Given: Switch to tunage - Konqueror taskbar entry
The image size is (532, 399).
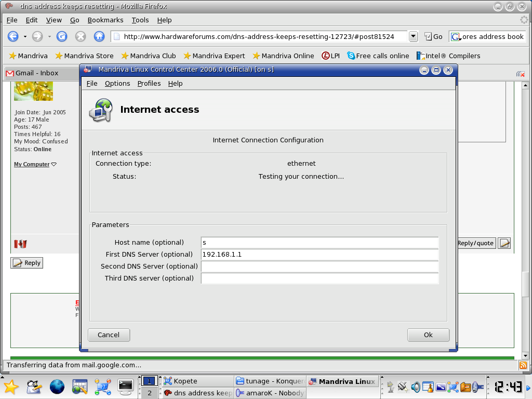Looking at the screenshot, I should click(x=270, y=381).
